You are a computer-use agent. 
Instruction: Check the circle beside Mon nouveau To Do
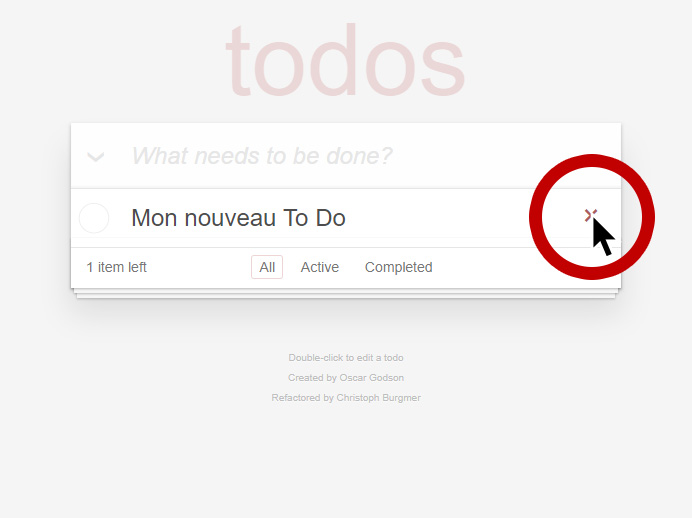[94, 218]
